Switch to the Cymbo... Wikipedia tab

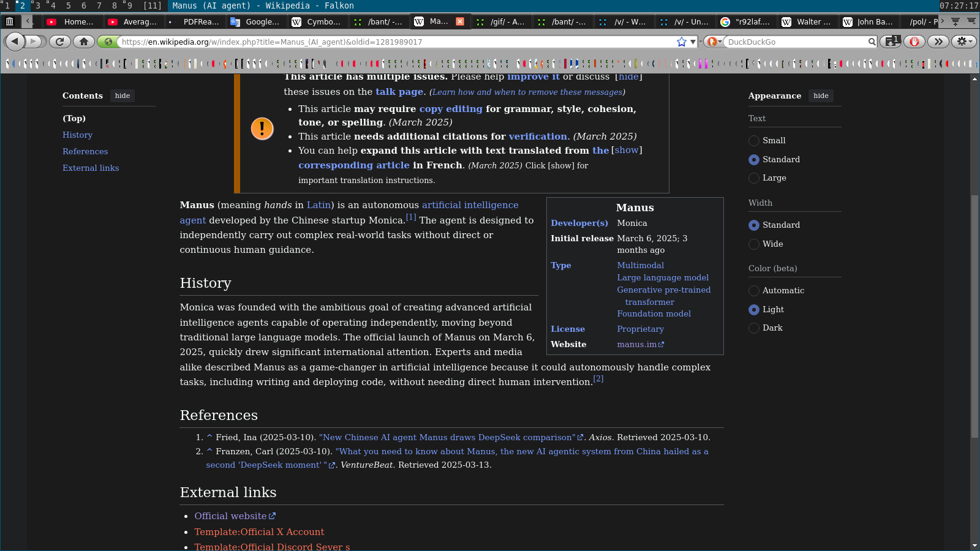(x=317, y=21)
